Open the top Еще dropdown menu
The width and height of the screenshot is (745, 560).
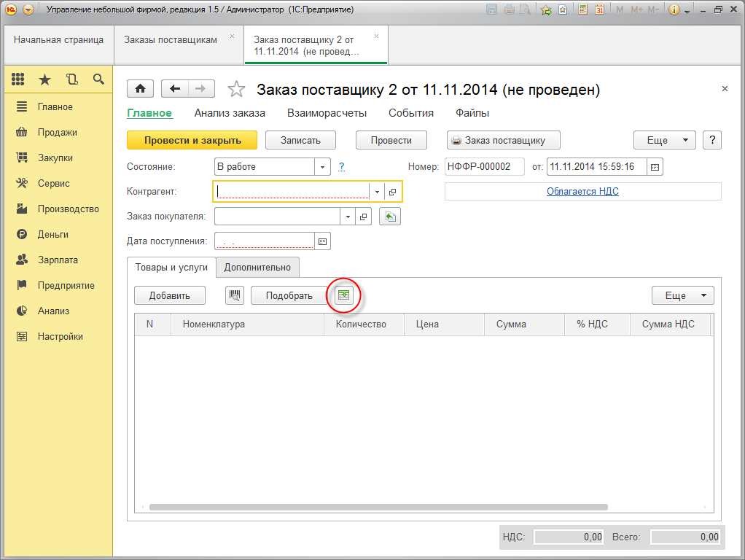click(665, 140)
